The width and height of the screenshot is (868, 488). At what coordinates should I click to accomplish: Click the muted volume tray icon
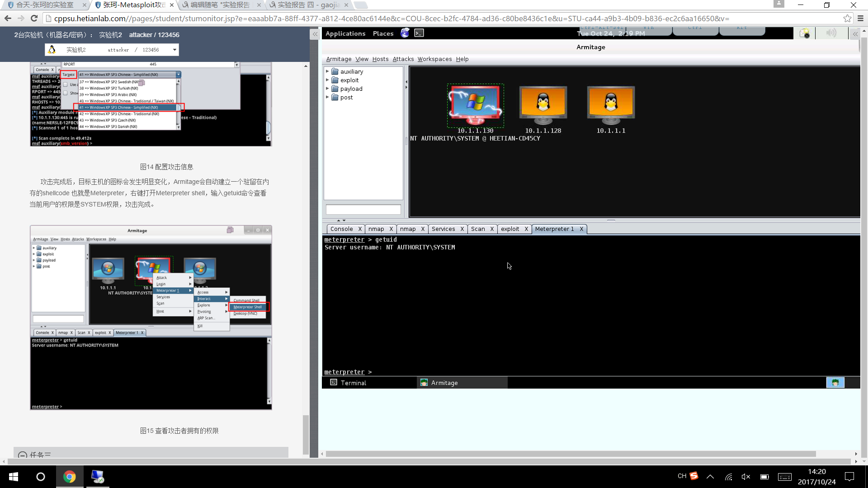[746, 477]
